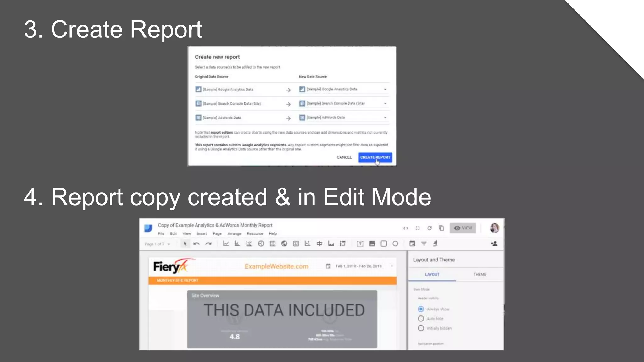Viewport: 644px width, 362px height.
Task: Click the undo icon
Action: coord(197,244)
